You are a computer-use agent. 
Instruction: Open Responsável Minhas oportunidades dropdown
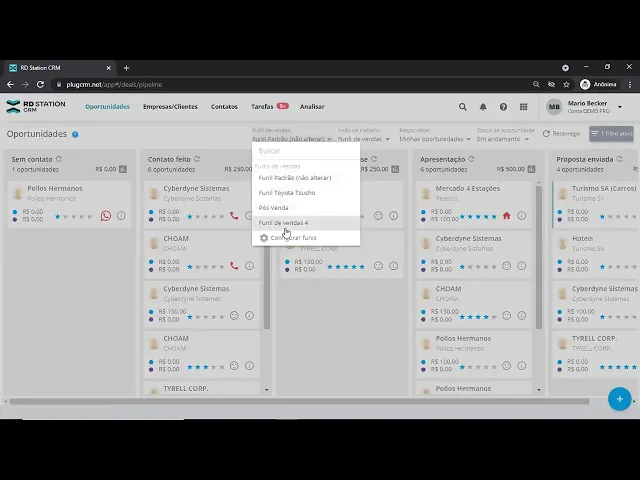(x=435, y=139)
